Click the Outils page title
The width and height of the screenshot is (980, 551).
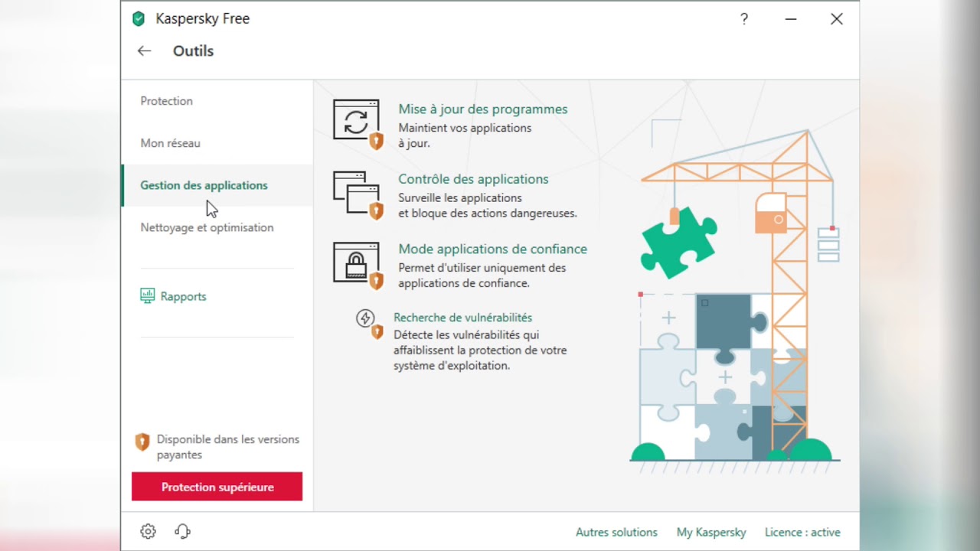pyautogui.click(x=193, y=51)
